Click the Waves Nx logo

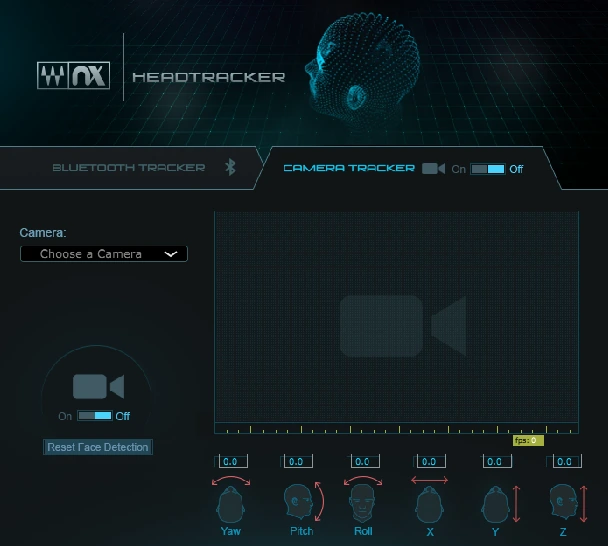pyautogui.click(x=73, y=75)
